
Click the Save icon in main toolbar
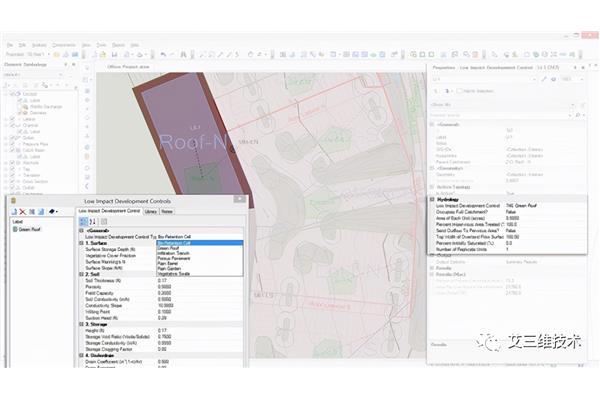(x=114, y=55)
